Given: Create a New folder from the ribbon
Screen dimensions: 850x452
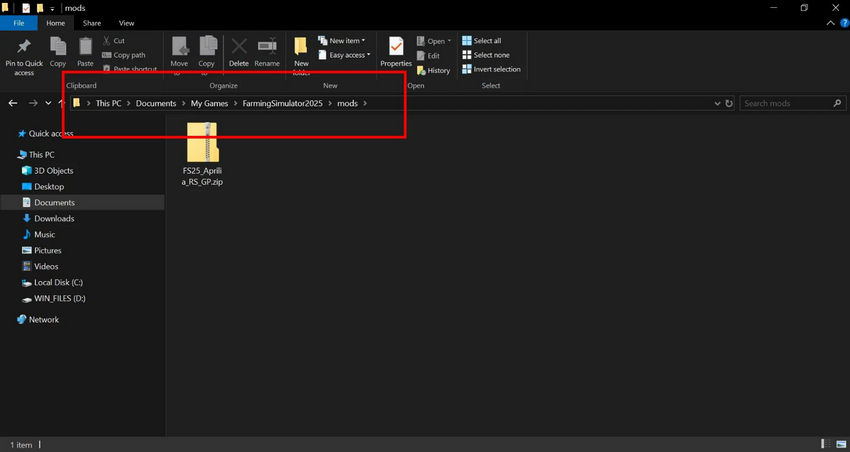Looking at the screenshot, I should point(301,50).
